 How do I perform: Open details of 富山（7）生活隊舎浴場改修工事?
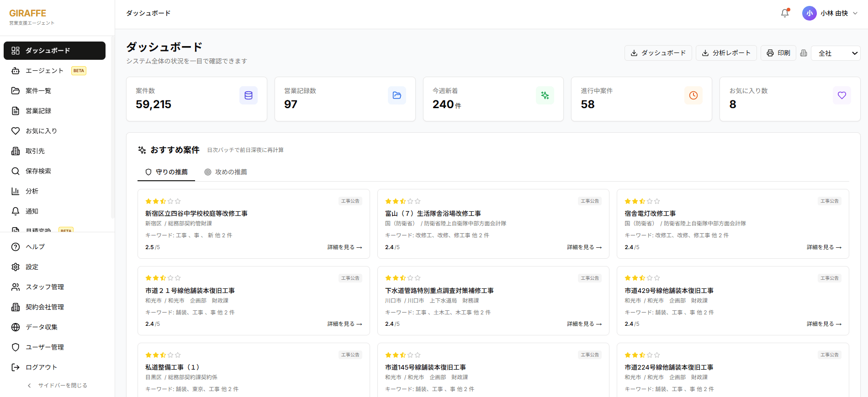click(584, 247)
